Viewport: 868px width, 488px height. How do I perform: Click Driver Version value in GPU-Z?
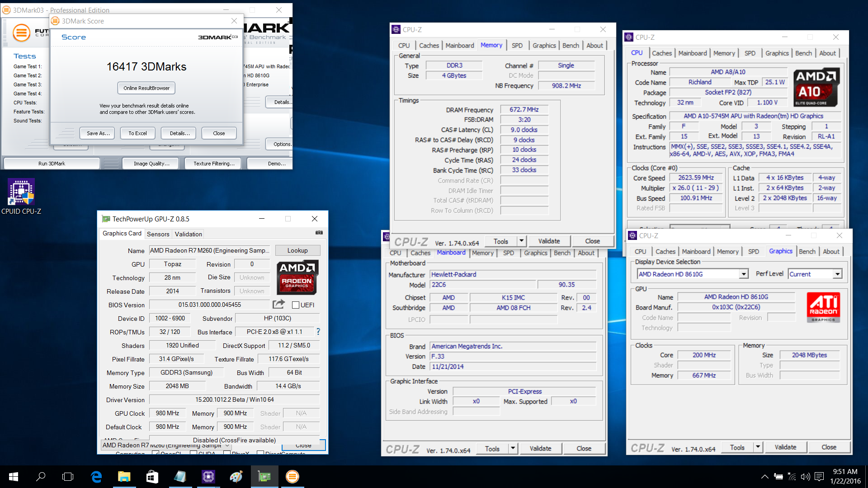[x=234, y=399]
